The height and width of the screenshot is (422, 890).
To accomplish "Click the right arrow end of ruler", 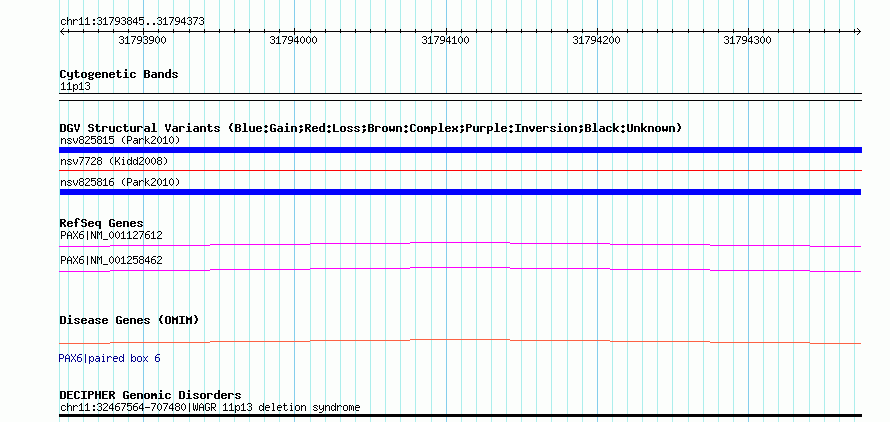I will 858,31.
